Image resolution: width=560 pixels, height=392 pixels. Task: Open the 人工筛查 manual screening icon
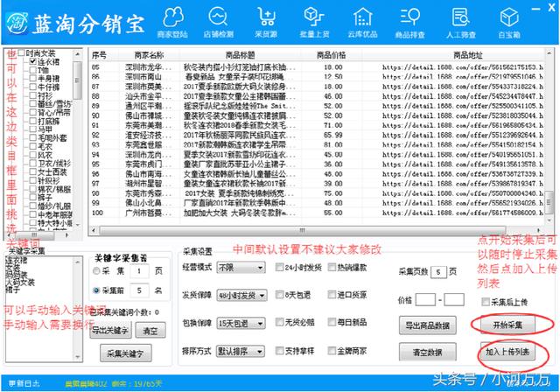[x=461, y=22]
